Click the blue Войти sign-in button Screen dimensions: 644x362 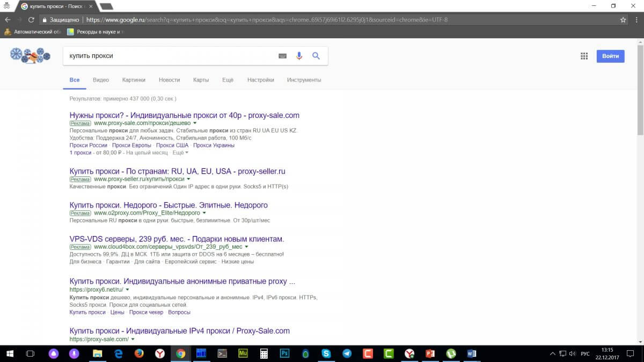[611, 56]
